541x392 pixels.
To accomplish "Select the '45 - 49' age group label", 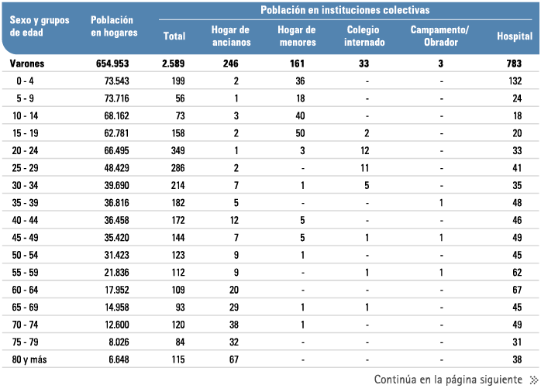I will [25, 238].
